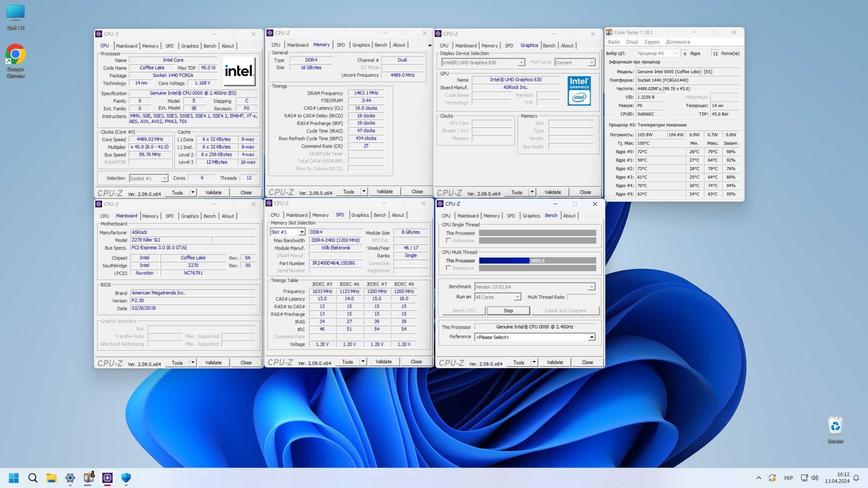The image size is (868, 488).
Task: Open the Цей ПК desktop icon
Action: 16,18
